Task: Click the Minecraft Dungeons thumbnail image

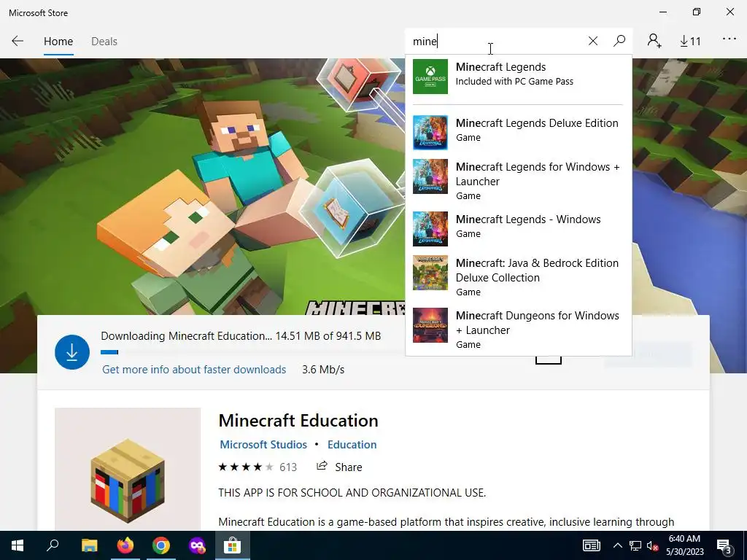Action: coord(430,325)
